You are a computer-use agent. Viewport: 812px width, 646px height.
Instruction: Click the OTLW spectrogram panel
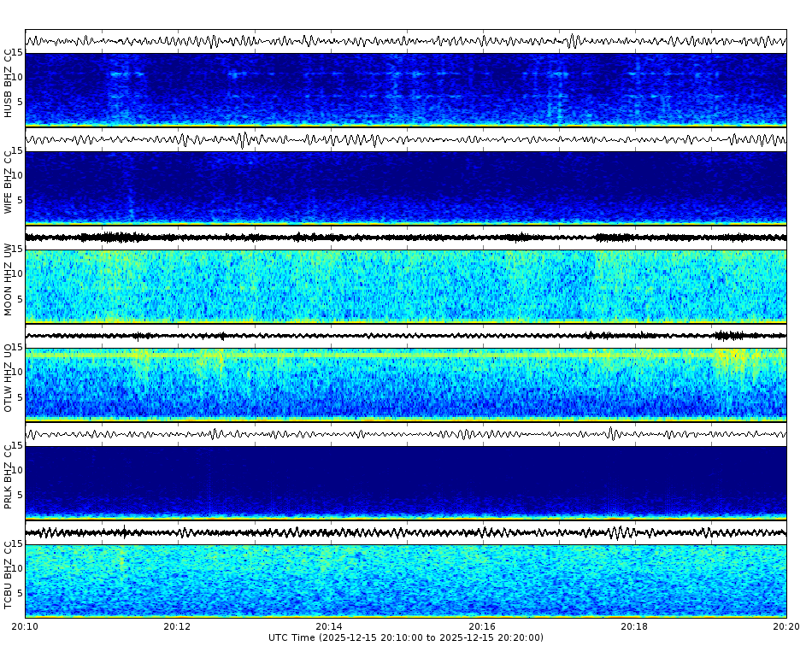406,380
